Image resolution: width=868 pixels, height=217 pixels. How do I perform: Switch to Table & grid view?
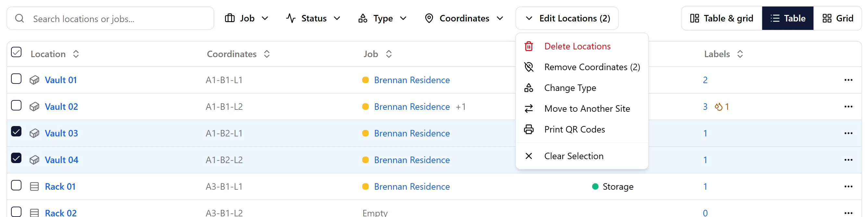pos(722,18)
